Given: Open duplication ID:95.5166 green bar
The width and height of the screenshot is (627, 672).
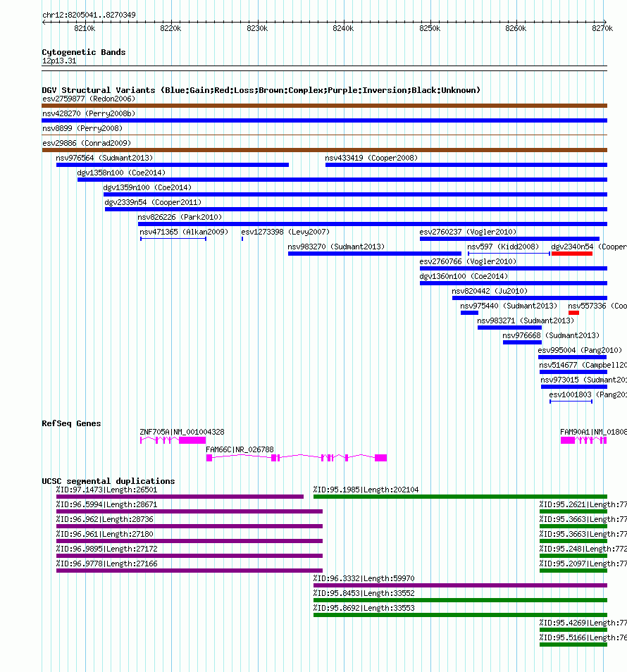Looking at the screenshot, I should click(573, 645).
